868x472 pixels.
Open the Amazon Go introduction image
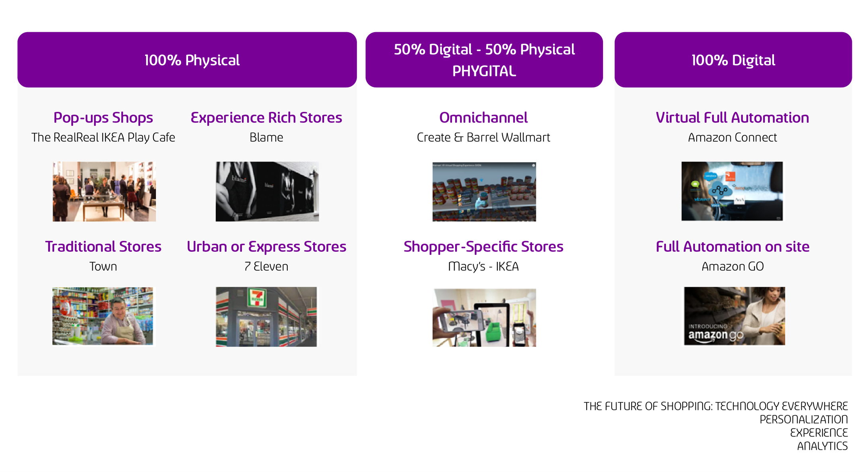[734, 316]
